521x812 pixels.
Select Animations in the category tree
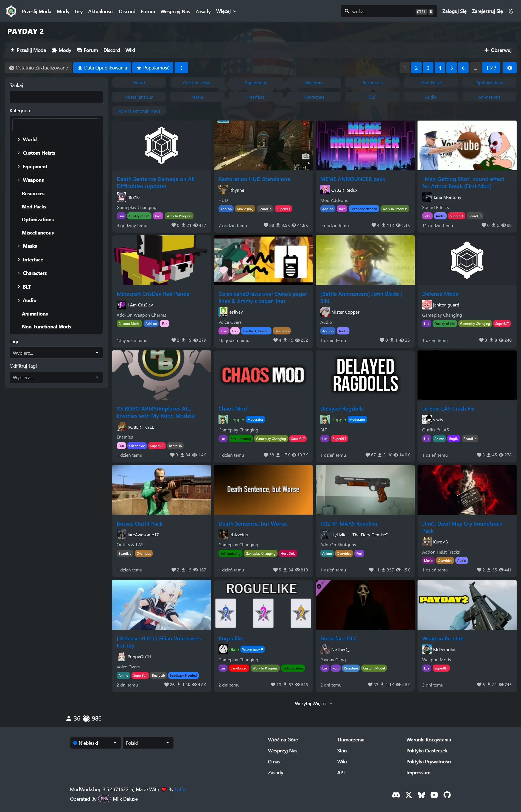tap(35, 314)
